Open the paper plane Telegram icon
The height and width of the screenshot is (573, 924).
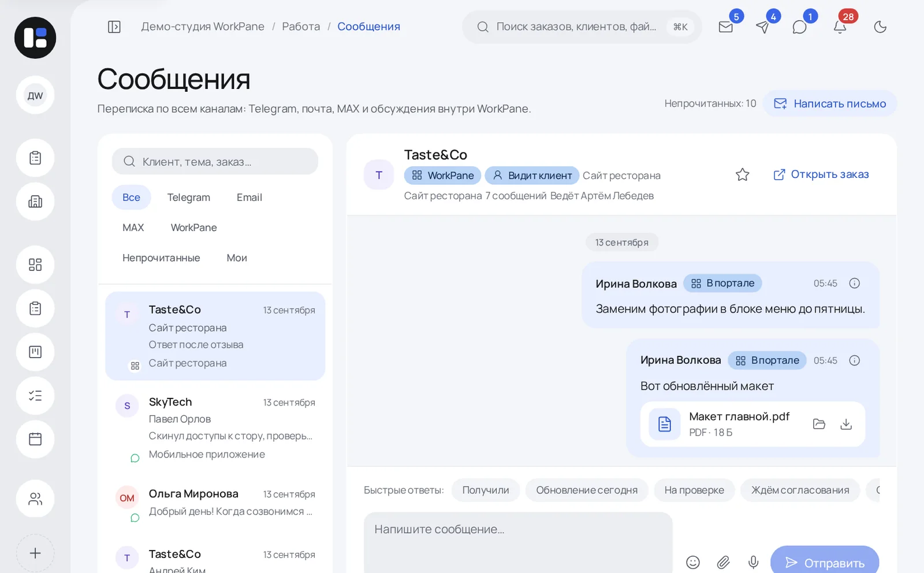[763, 27]
